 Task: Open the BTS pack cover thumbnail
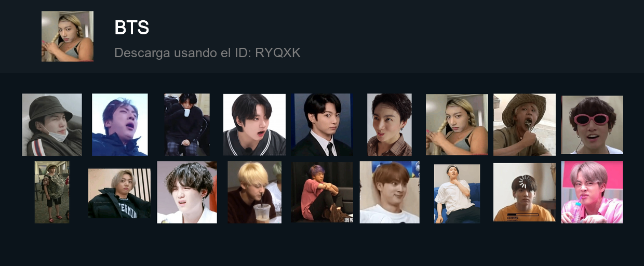[x=68, y=36]
